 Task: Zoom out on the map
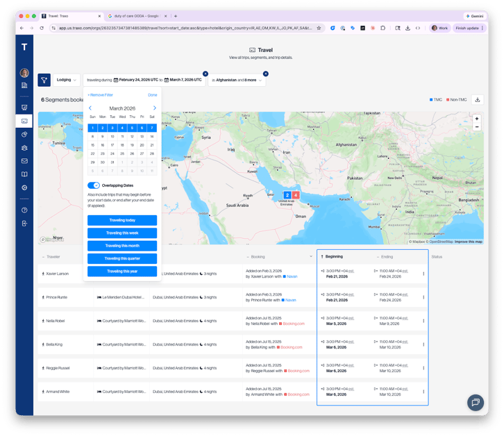tap(477, 128)
